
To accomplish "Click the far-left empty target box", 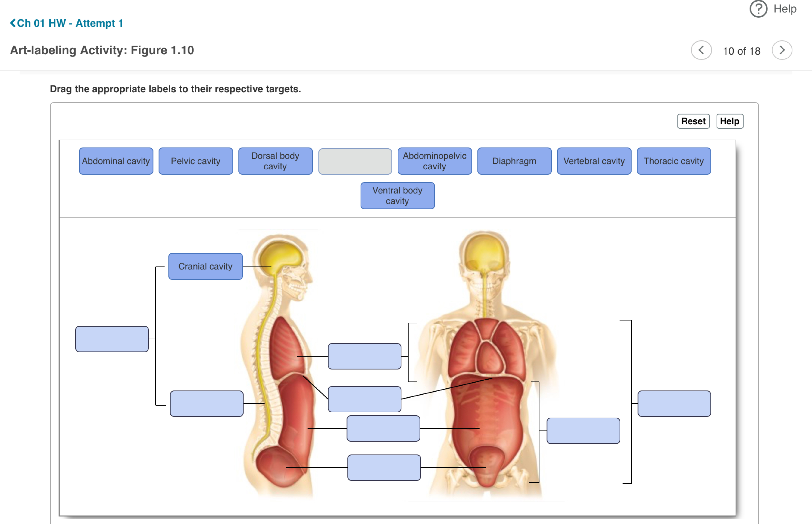I will (112, 339).
